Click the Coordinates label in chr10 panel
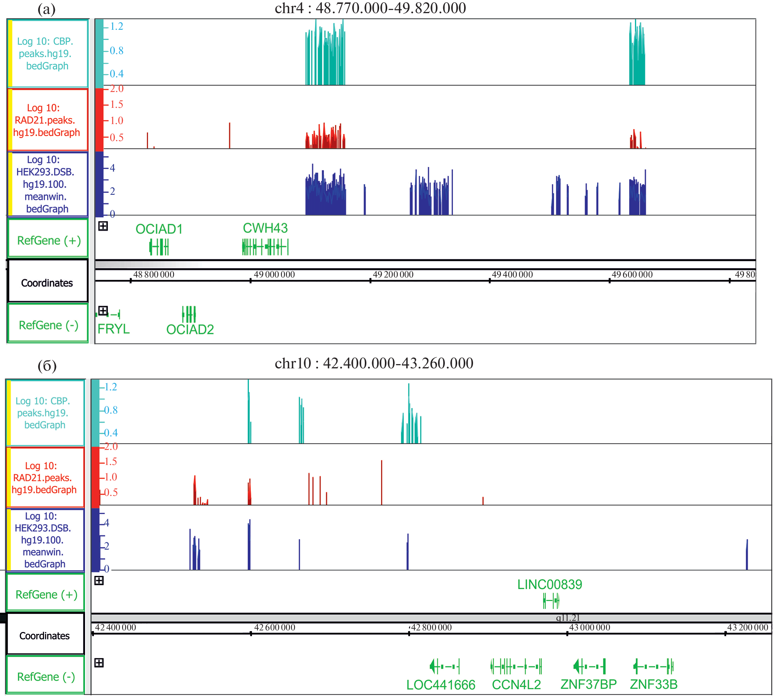The height and width of the screenshot is (700, 776). 45,636
